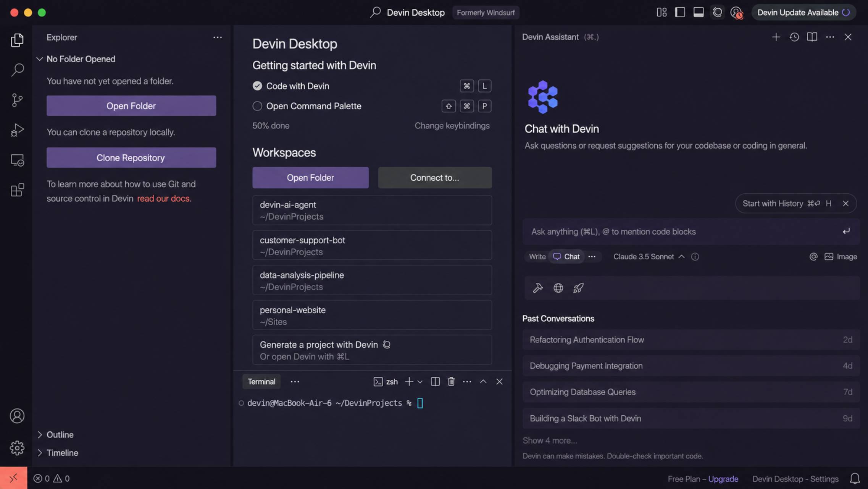Click the hammer tools icon
The image size is (868, 489).
pyautogui.click(x=537, y=288)
